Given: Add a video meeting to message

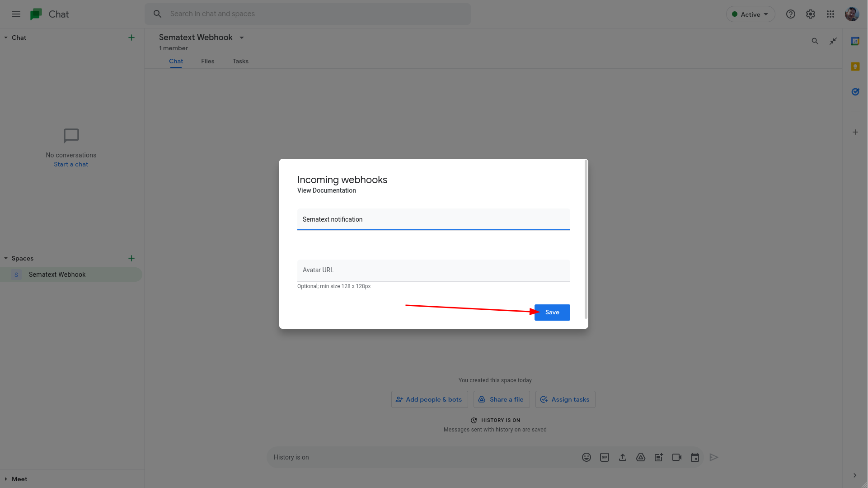Looking at the screenshot, I should coord(676,457).
